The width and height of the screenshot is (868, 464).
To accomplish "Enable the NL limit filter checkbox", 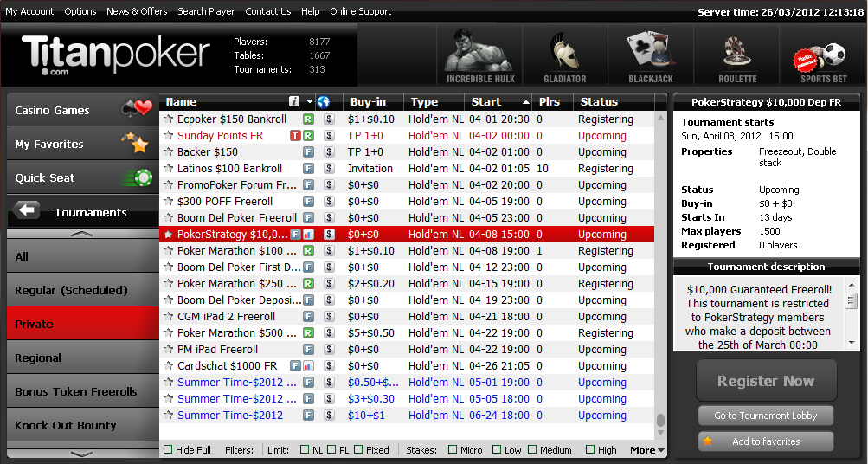I will click(x=305, y=449).
